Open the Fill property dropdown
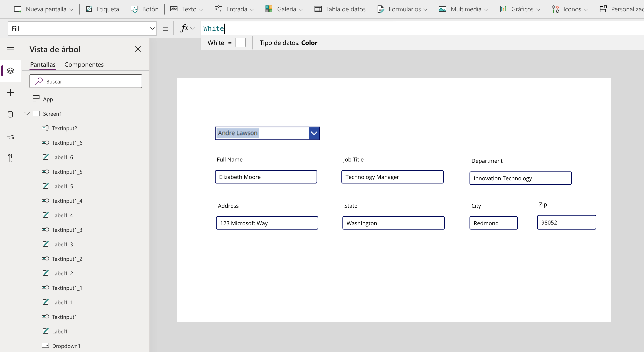644x352 pixels. (152, 29)
